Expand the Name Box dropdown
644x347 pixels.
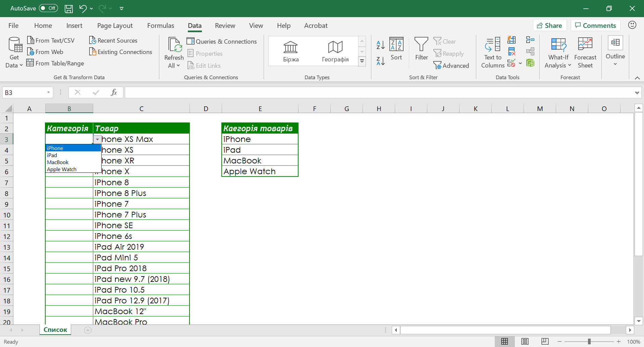point(48,93)
